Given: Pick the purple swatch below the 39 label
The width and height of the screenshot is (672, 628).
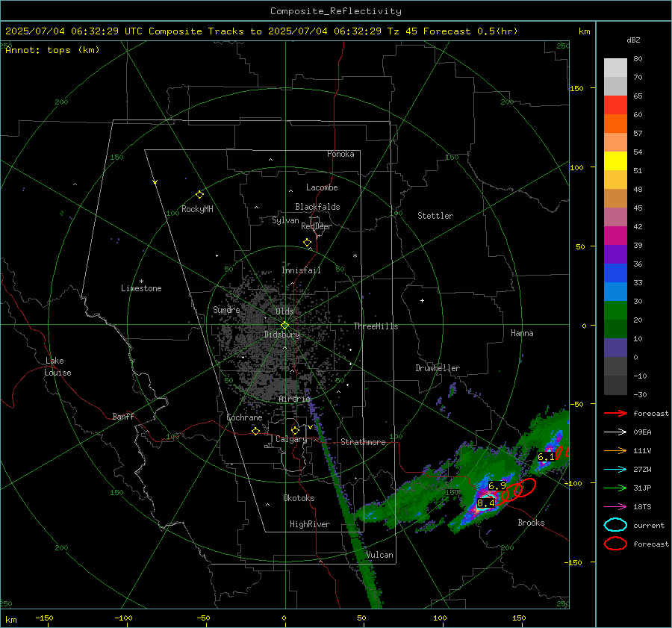Looking at the screenshot, I should [615, 254].
